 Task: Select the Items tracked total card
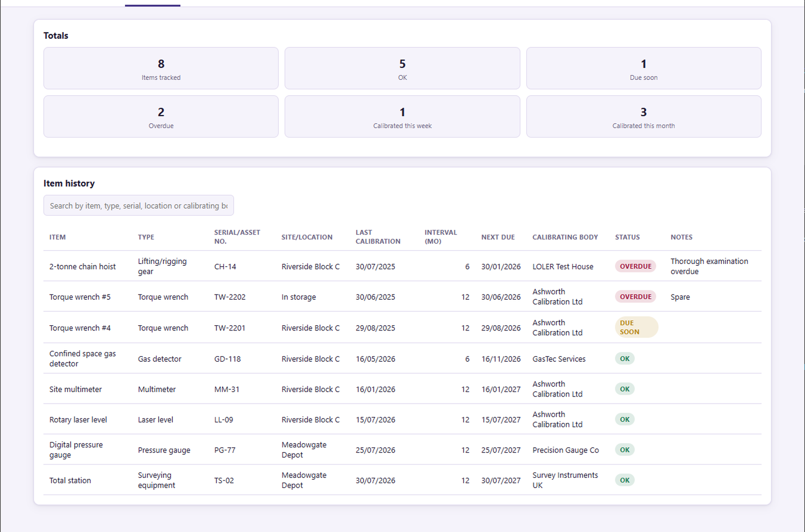pyautogui.click(x=161, y=68)
